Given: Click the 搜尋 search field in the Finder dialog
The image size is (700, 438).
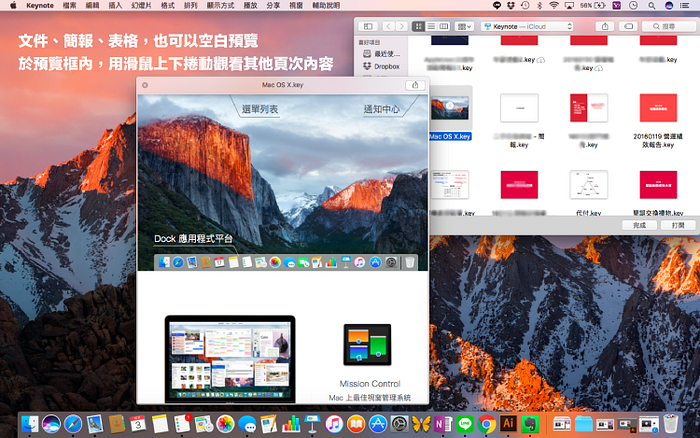Looking at the screenshot, I should click(668, 26).
